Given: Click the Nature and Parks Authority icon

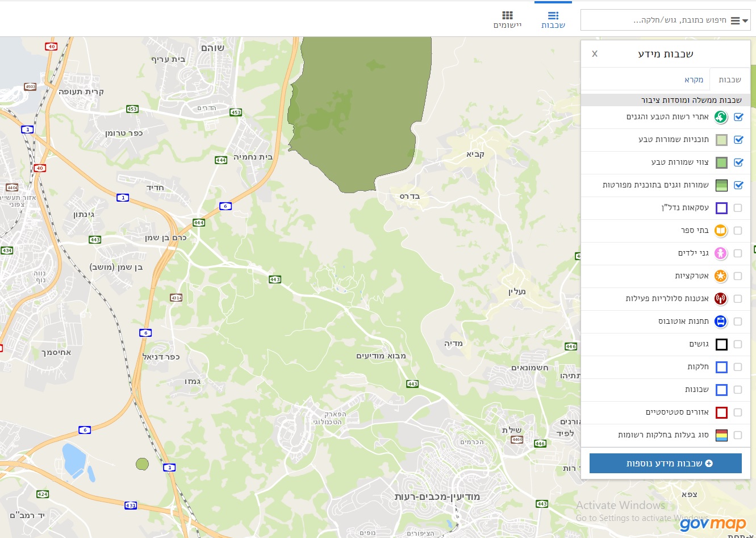Looking at the screenshot, I should point(721,117).
